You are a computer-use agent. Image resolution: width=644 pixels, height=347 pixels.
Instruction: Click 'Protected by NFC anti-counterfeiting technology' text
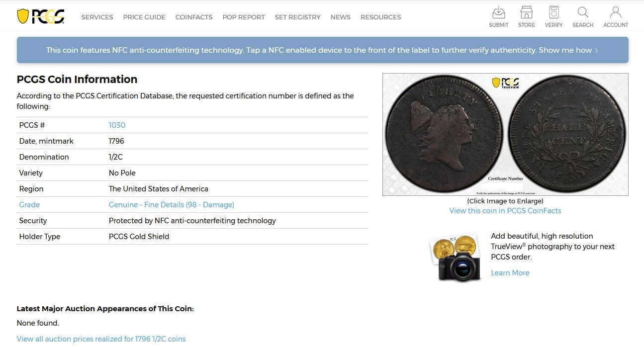(192, 221)
